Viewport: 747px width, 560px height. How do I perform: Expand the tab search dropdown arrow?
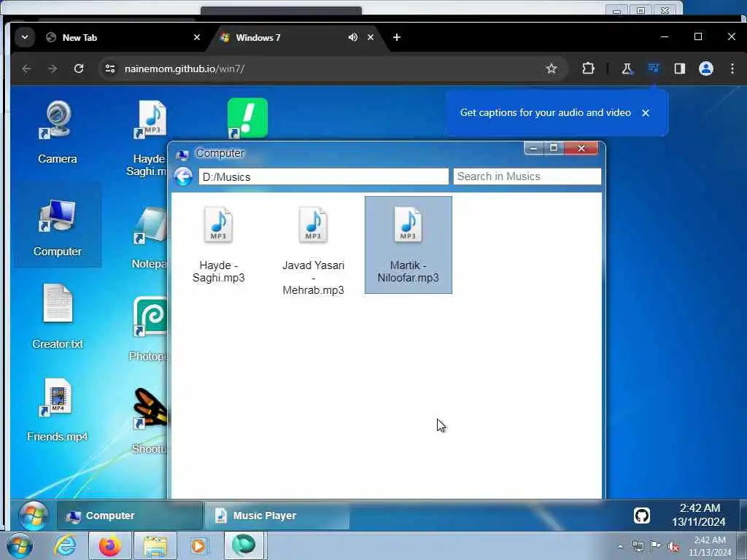click(x=25, y=37)
